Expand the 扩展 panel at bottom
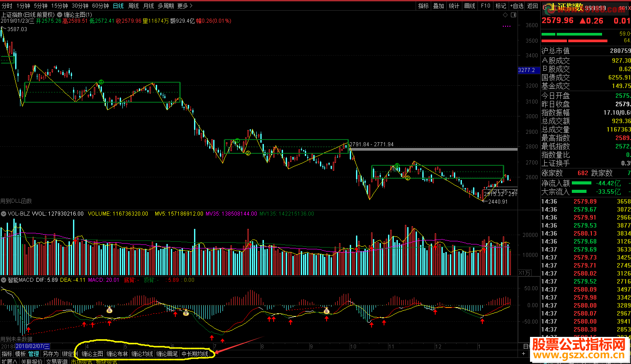This screenshot has width=631, height=364. tap(9, 361)
